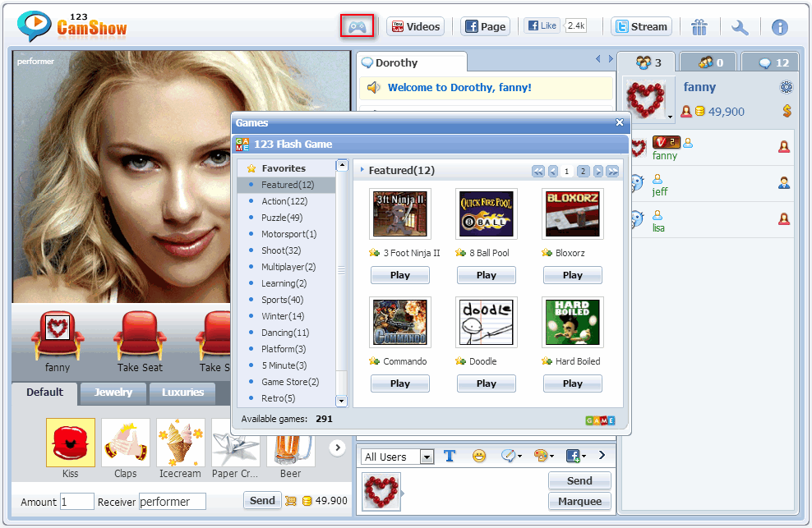Click the info icon in top bar
This screenshot has width=812, height=528.
click(779, 27)
